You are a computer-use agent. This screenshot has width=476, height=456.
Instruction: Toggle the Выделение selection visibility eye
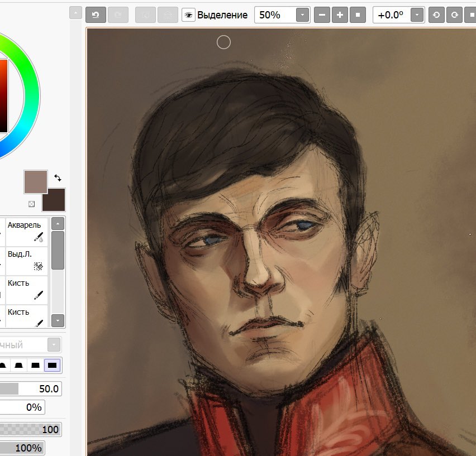188,15
